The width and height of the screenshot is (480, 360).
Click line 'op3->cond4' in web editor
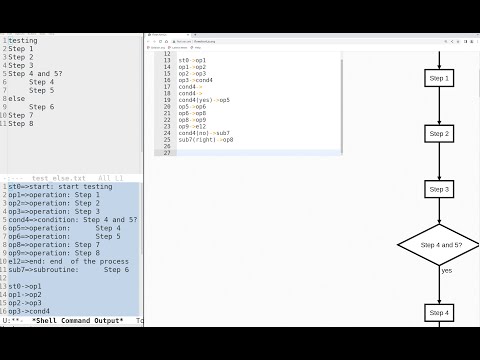pyautogui.click(x=195, y=80)
